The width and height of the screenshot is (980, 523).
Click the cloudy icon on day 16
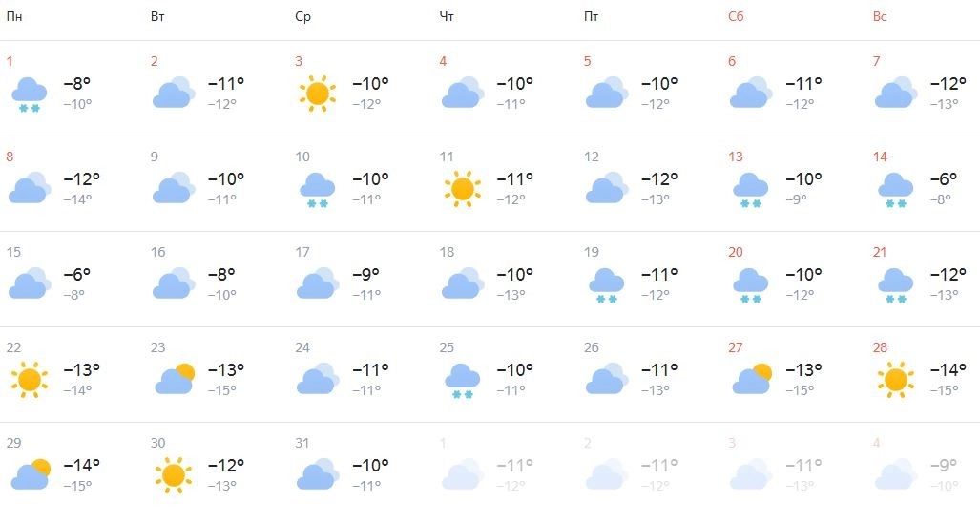[x=173, y=283]
